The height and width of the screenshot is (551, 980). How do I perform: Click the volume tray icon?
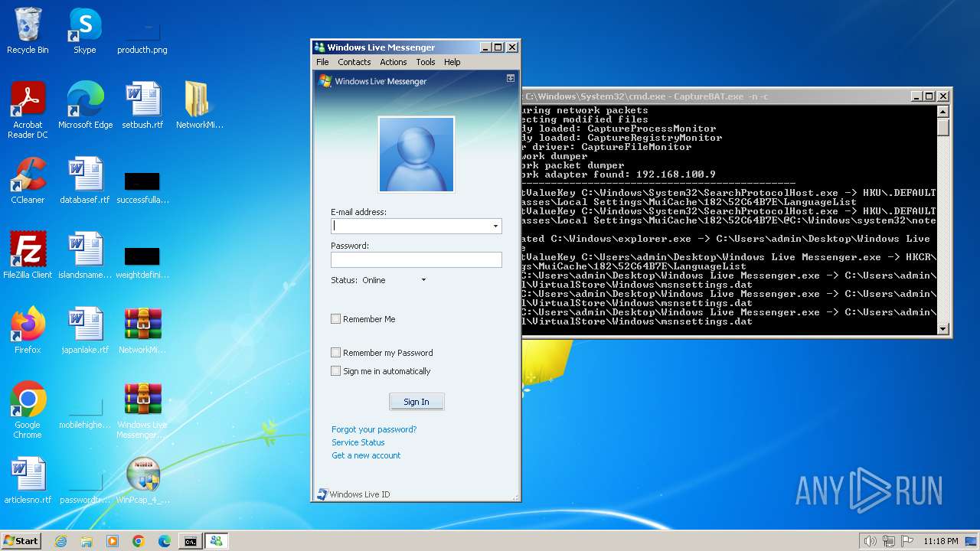point(870,541)
